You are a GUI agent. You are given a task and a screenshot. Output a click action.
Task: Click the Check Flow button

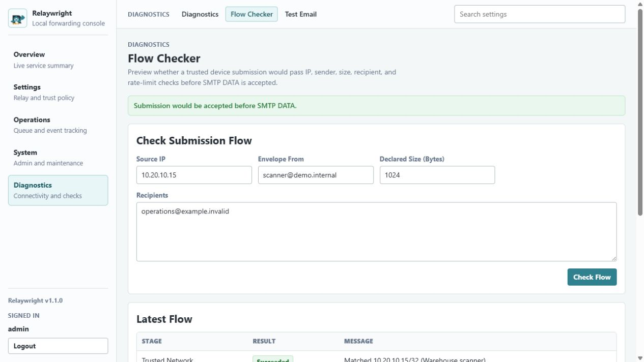[592, 277]
